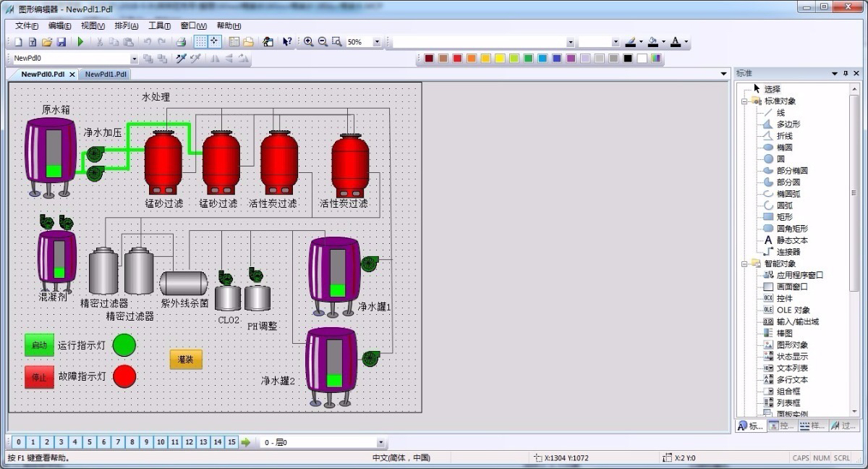Click the green arrow next to layer buttons

click(x=246, y=442)
